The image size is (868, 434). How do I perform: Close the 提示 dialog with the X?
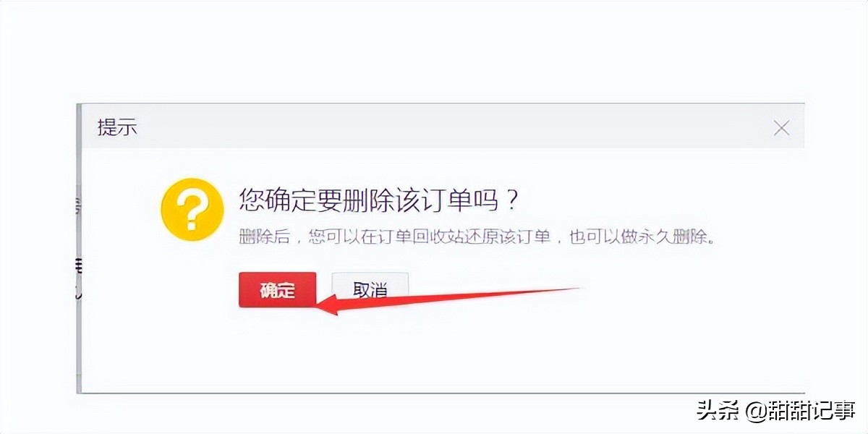pos(781,129)
